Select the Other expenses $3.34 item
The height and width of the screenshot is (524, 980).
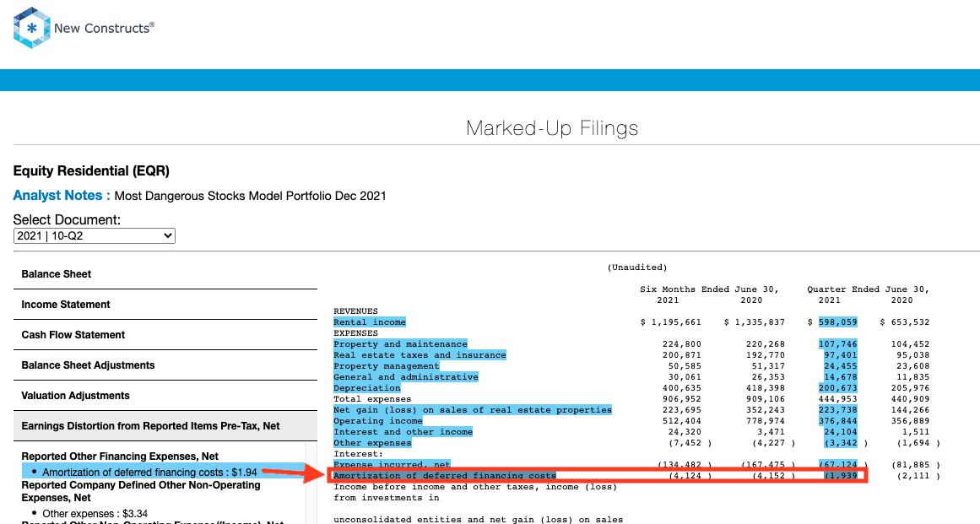point(95,514)
